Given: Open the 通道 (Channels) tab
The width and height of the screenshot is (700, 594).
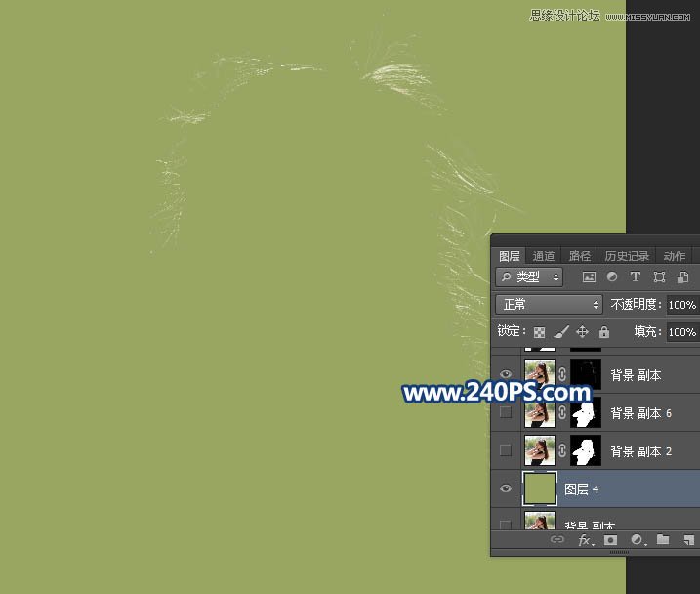Looking at the screenshot, I should click(543, 256).
